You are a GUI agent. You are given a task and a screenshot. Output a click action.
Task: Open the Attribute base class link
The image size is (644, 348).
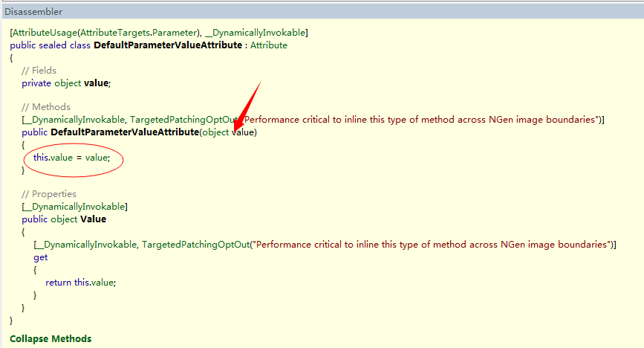(269, 45)
